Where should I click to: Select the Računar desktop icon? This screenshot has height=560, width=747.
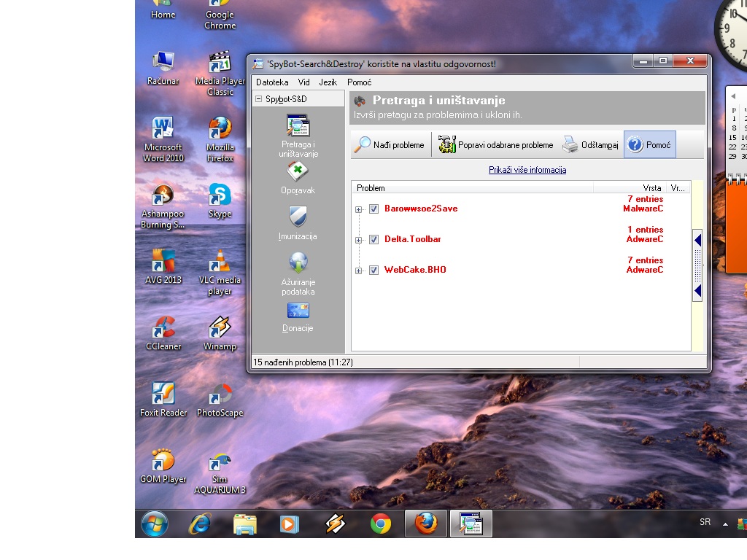163,69
